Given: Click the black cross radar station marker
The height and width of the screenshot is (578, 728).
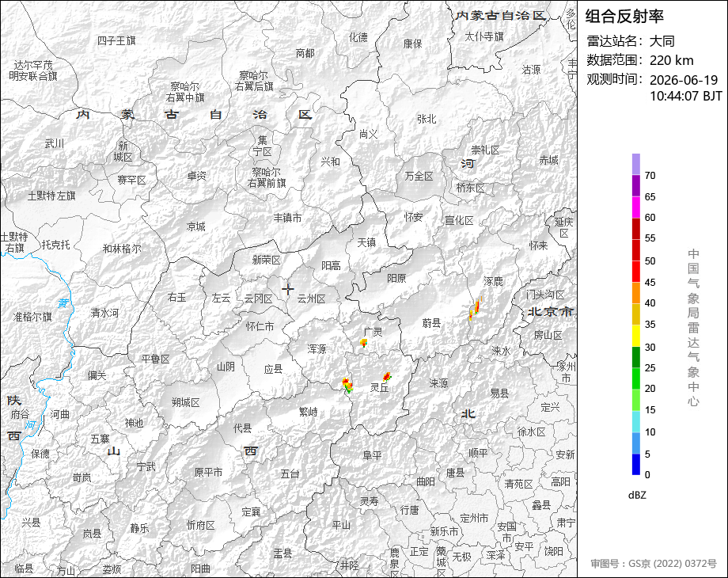Looking at the screenshot, I should pos(287,289).
